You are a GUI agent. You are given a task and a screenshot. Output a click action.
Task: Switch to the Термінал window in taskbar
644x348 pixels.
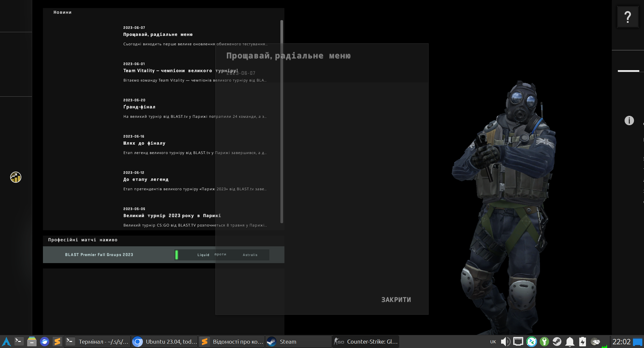tap(97, 341)
